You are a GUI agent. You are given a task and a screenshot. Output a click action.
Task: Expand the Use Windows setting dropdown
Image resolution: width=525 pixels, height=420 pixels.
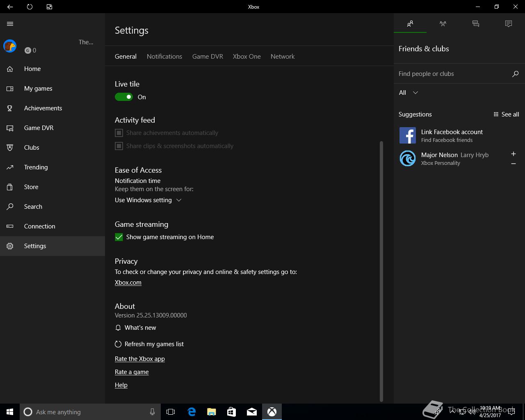(148, 200)
